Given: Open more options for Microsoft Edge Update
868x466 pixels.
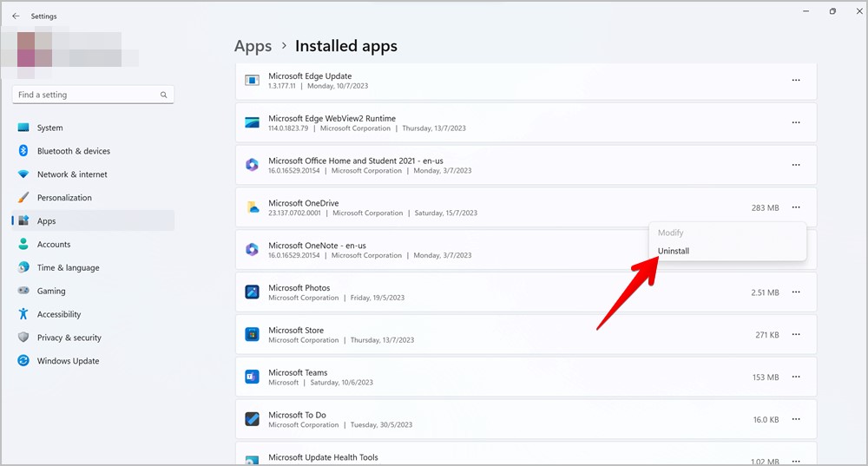Looking at the screenshot, I should (x=795, y=80).
